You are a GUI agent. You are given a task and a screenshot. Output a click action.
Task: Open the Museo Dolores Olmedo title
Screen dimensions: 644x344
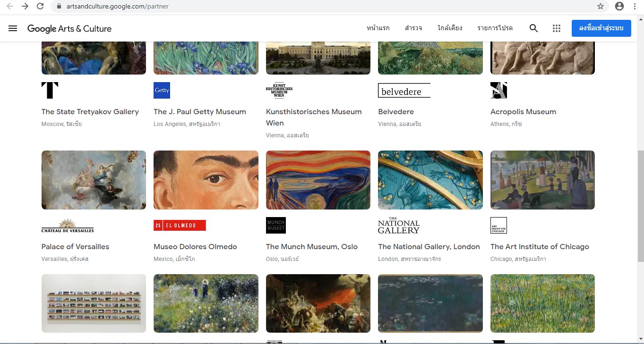195,247
